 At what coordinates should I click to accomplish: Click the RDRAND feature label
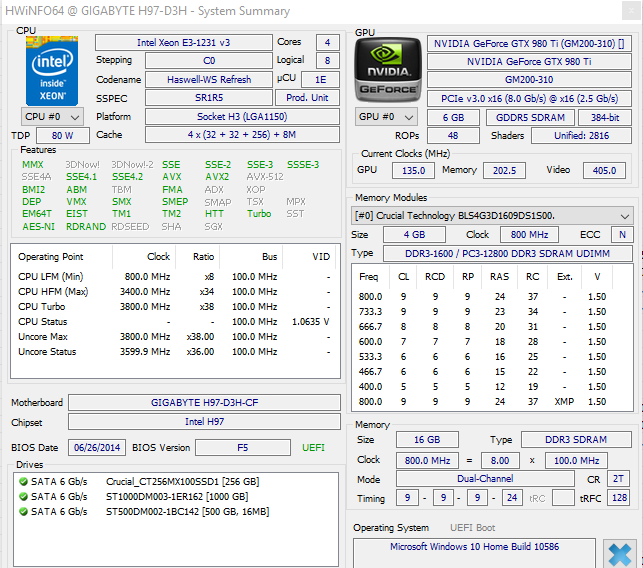86,227
